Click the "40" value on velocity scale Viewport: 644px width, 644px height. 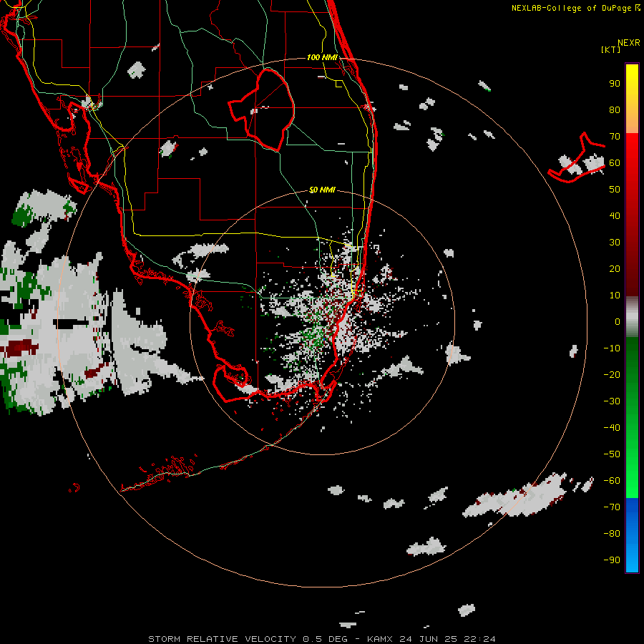[615, 216]
